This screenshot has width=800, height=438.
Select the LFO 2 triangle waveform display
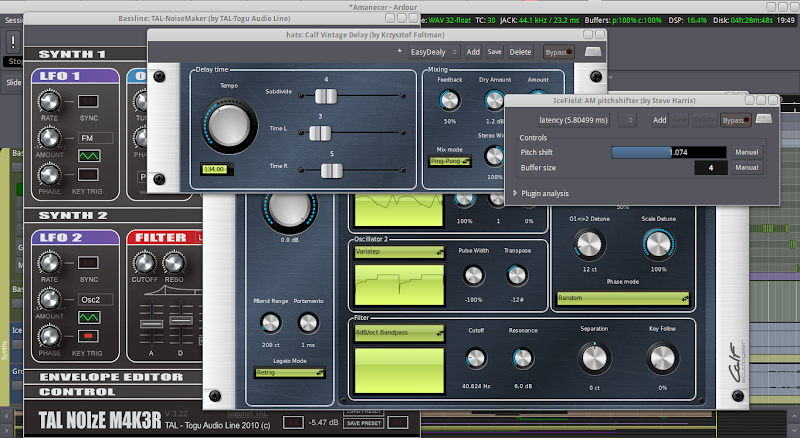click(89, 318)
